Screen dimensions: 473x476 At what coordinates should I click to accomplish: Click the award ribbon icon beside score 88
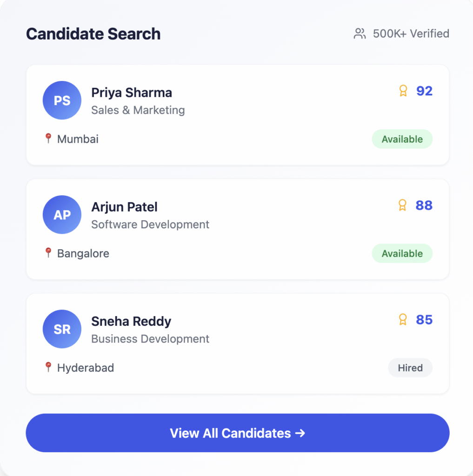(403, 205)
